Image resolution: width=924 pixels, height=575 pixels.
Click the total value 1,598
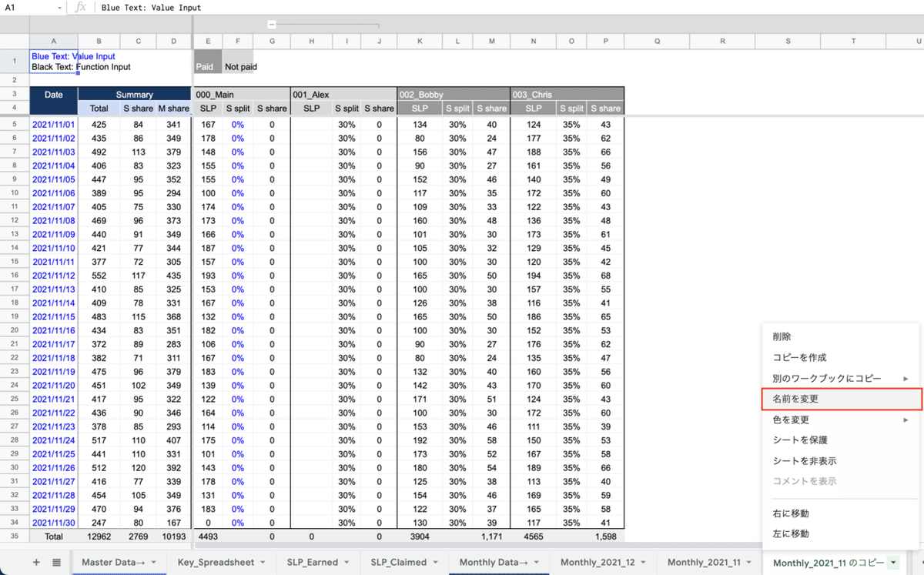606,536
